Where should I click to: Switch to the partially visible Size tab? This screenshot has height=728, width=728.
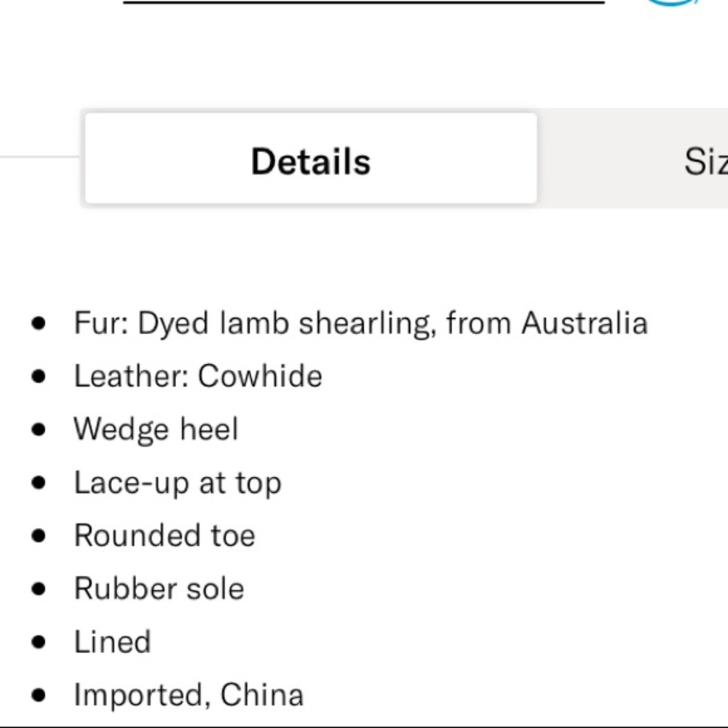tap(705, 162)
